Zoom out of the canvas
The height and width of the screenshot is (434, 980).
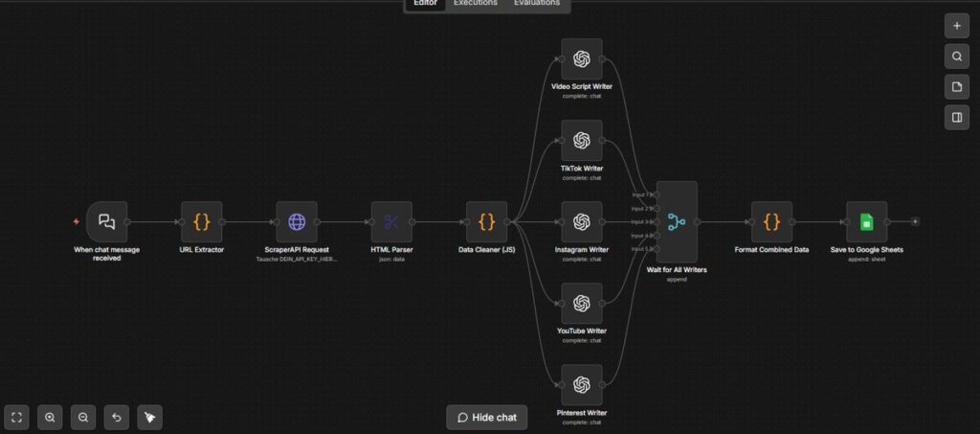[83, 417]
